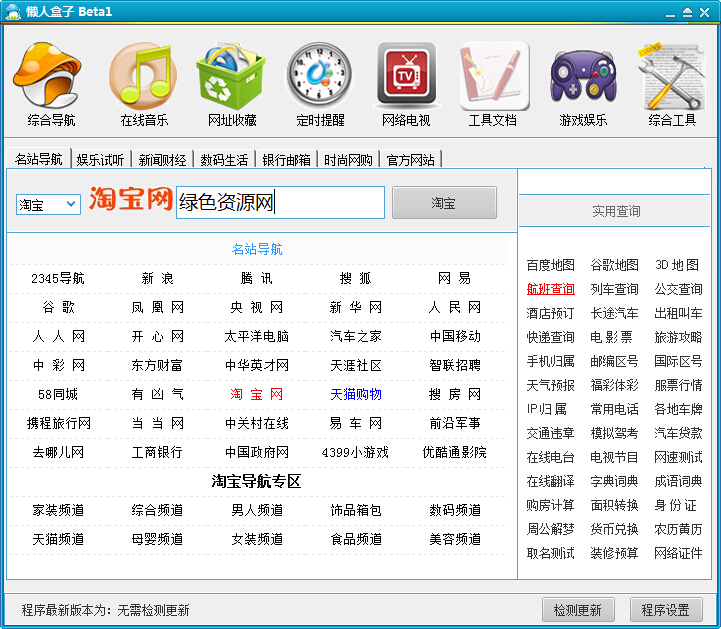This screenshot has height=629, width=721.
Task: Open the 股票行情 link
Action: (x=678, y=385)
